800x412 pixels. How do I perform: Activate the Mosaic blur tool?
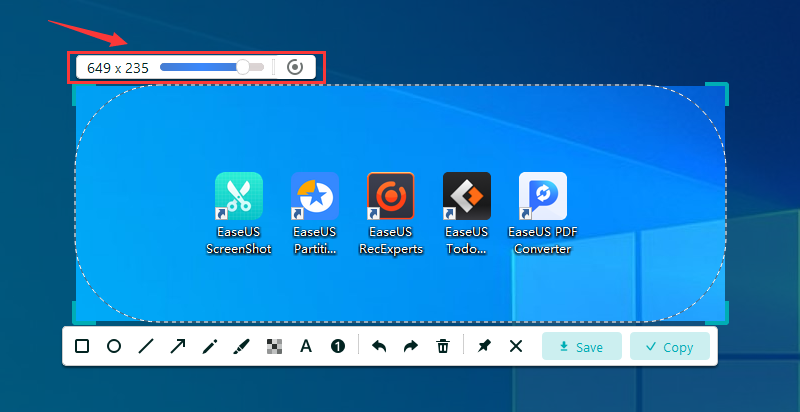[274, 347]
